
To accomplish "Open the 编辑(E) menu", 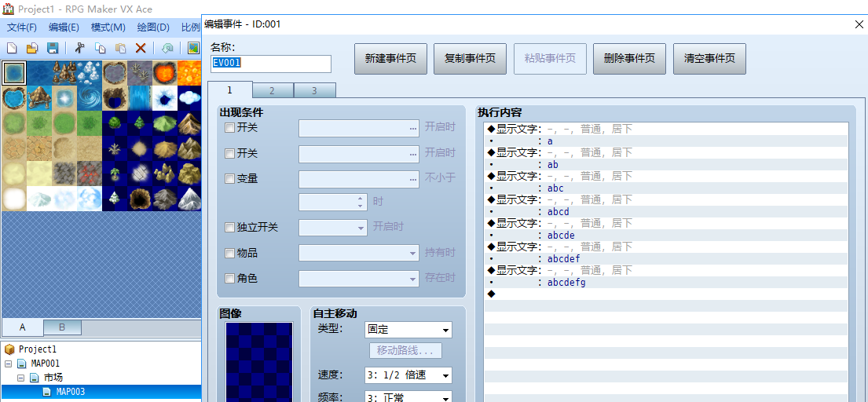I will click(64, 27).
